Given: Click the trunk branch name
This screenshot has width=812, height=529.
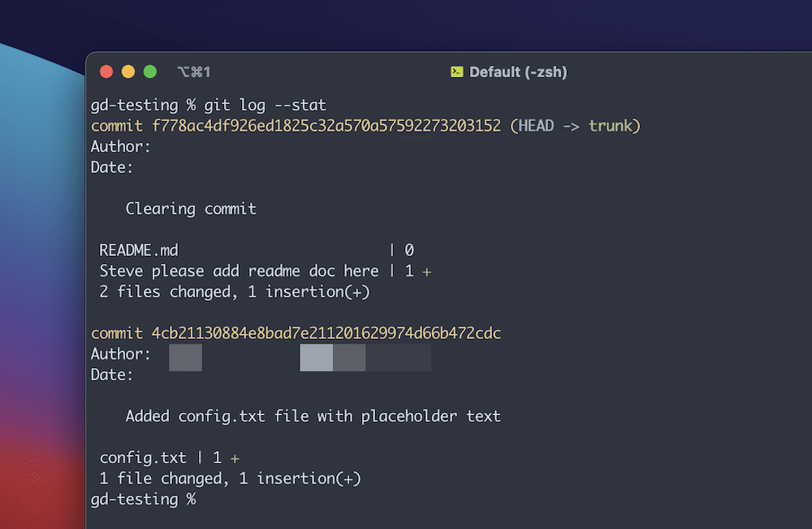Looking at the screenshot, I should pyautogui.click(x=611, y=125).
